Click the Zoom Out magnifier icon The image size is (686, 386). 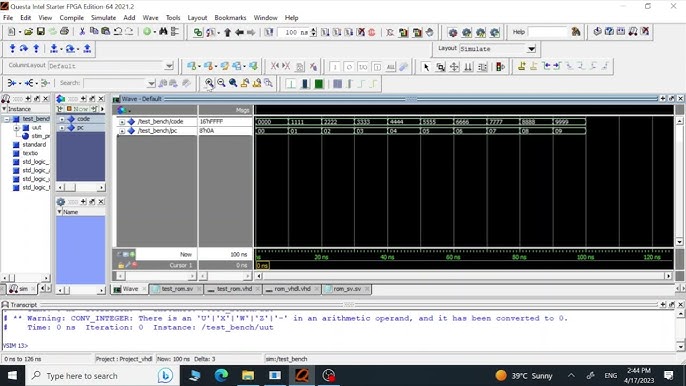pyautogui.click(x=221, y=83)
